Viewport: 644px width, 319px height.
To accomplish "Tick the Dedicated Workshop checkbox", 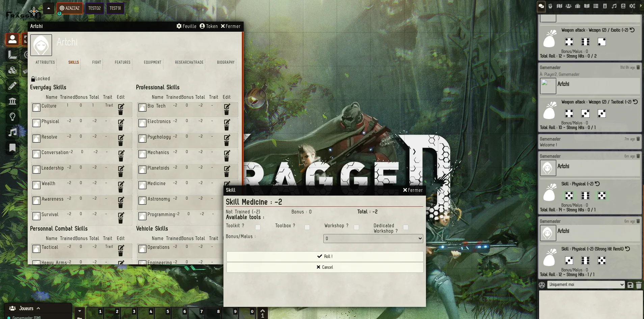I will point(406,227).
